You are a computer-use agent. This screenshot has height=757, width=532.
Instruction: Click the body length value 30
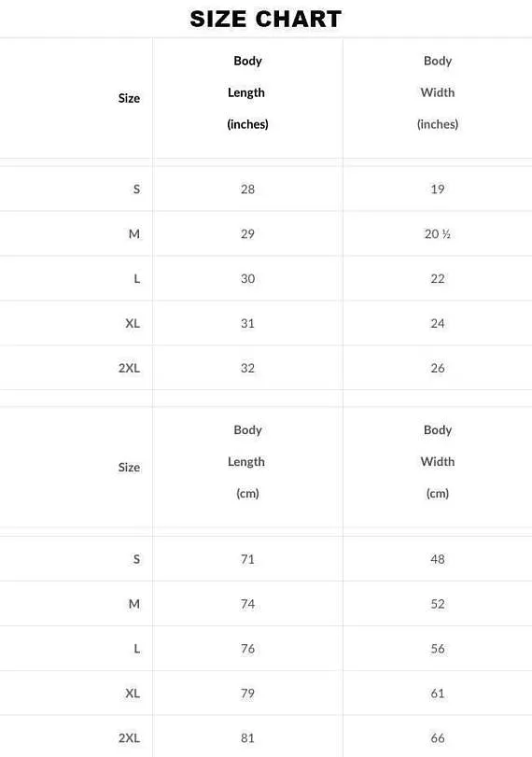click(x=247, y=278)
